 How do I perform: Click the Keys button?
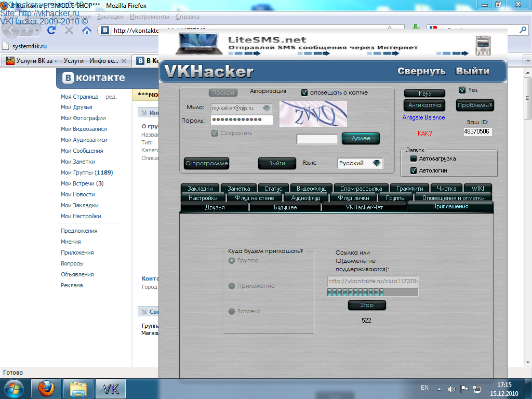424,94
